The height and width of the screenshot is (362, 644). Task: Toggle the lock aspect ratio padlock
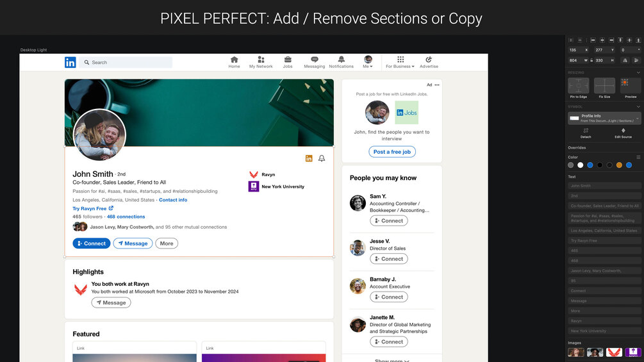point(591,60)
